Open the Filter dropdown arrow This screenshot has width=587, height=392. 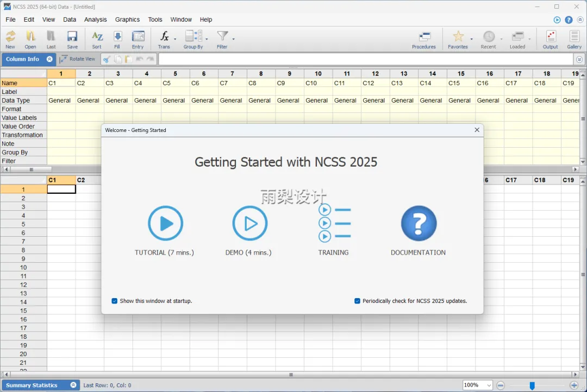(234, 39)
